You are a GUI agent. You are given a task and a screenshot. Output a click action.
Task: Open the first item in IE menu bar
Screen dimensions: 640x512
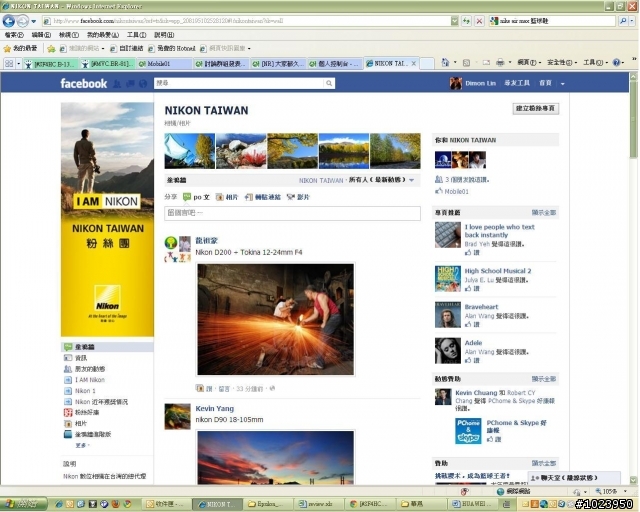pyautogui.click(x=14, y=35)
